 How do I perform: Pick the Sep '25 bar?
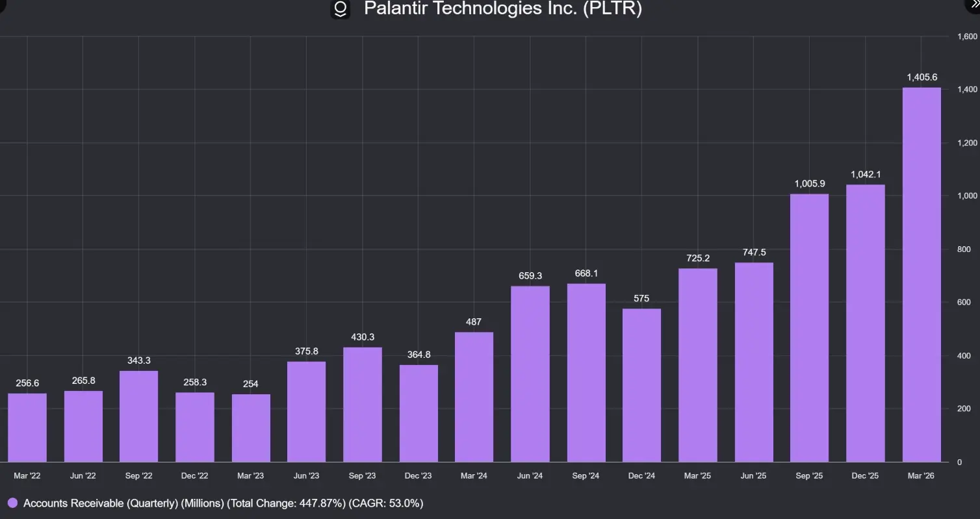click(x=810, y=328)
